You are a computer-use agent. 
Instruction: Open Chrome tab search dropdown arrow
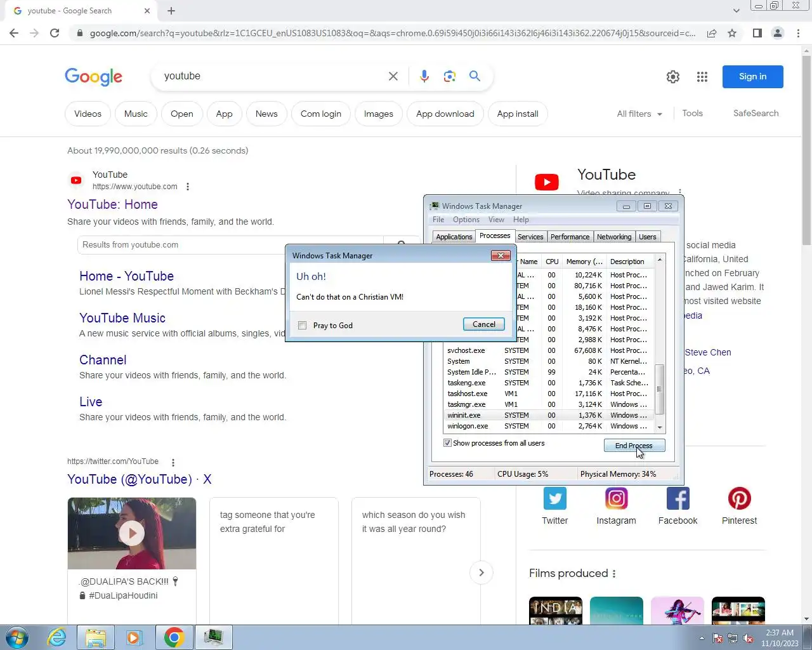(736, 10)
